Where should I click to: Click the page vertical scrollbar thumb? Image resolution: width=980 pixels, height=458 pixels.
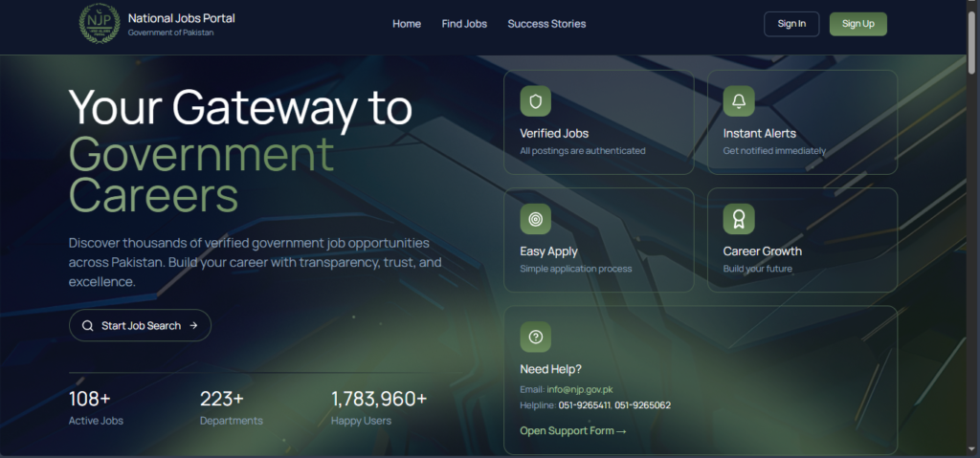click(972, 42)
